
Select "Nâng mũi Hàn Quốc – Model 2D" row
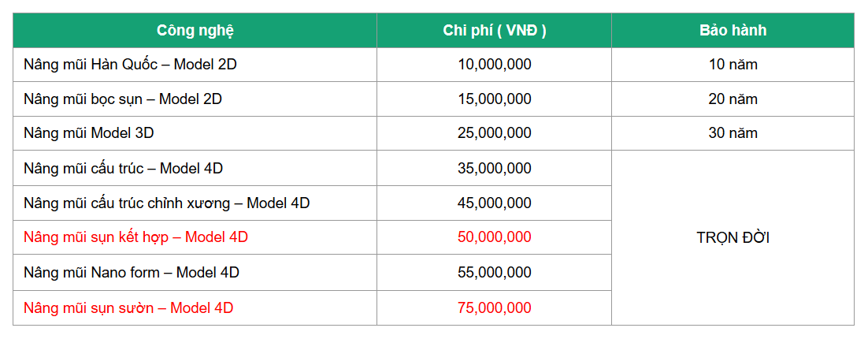tap(130, 65)
